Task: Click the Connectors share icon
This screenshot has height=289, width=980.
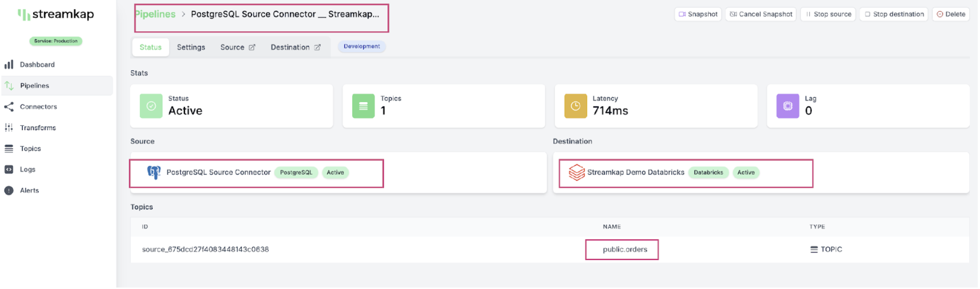Action: [9, 107]
